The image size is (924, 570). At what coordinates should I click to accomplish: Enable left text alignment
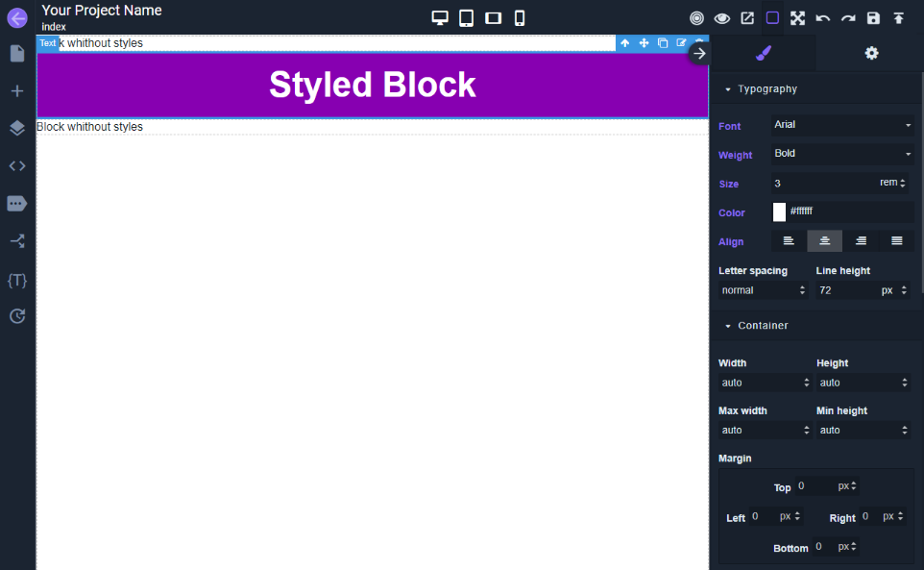click(x=788, y=240)
